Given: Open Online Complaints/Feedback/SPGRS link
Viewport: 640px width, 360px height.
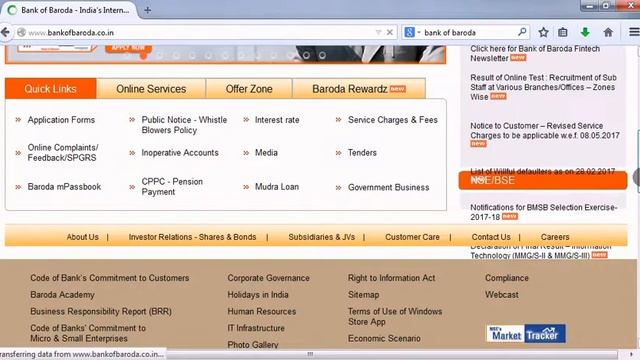Looking at the screenshot, I should [x=63, y=153].
